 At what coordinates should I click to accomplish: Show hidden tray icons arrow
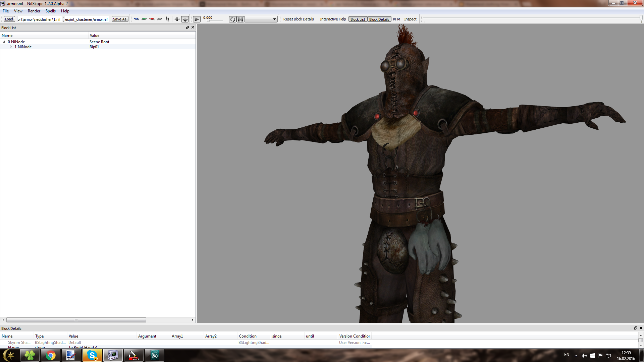tap(576, 356)
